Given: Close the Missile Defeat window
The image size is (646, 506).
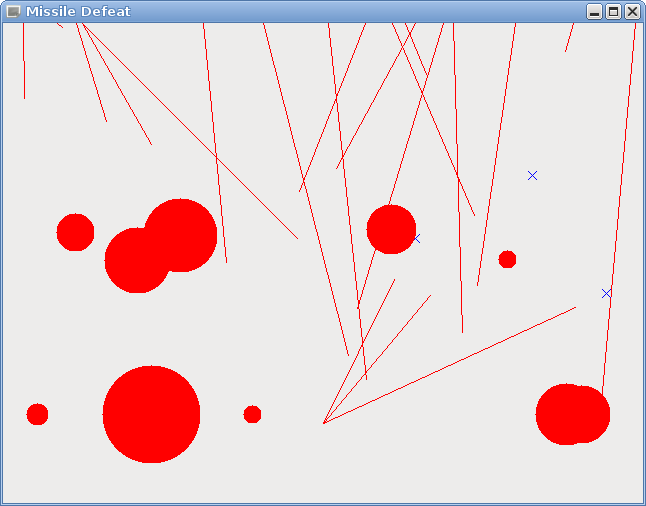Looking at the screenshot, I should tap(632, 11).
